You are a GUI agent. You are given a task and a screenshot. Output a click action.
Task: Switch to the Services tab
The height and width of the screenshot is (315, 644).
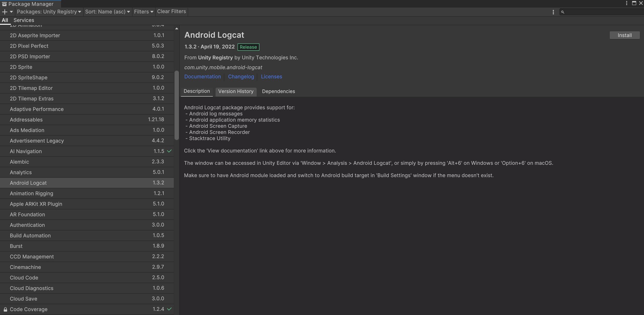24,20
